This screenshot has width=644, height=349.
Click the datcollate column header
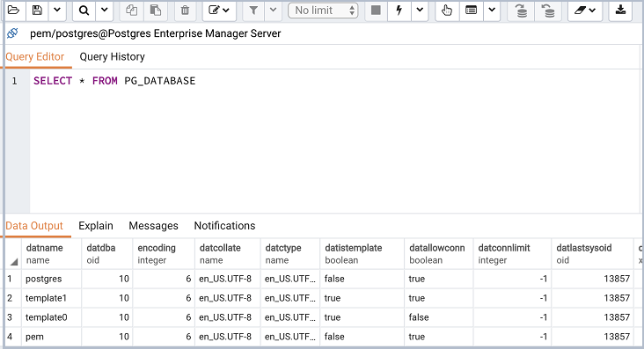tap(228, 254)
